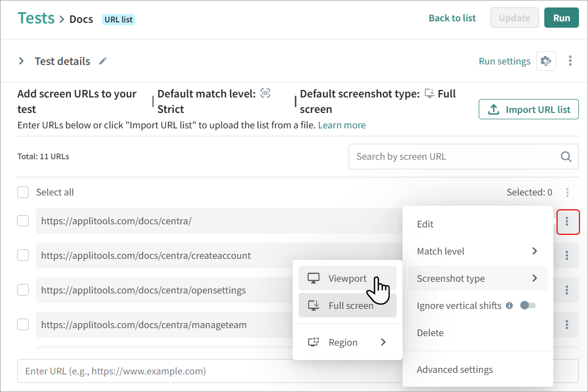The height and width of the screenshot is (392, 588).
Task: Follow the Learn more link
Action: pos(342,125)
